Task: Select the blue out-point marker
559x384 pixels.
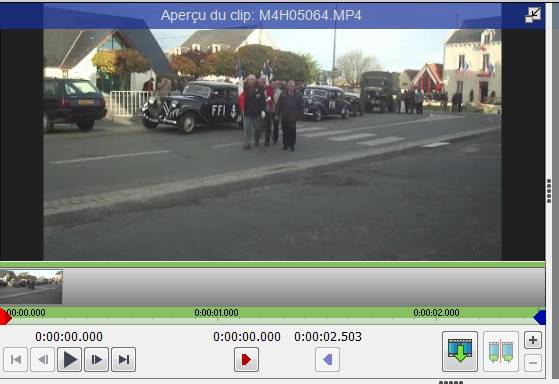Action: 540,317
